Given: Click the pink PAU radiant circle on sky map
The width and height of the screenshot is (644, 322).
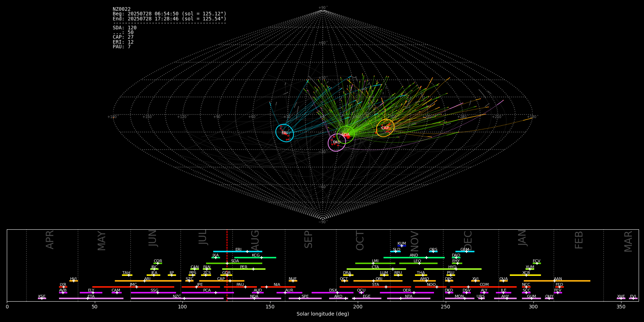Looking at the screenshot, I should [337, 142].
